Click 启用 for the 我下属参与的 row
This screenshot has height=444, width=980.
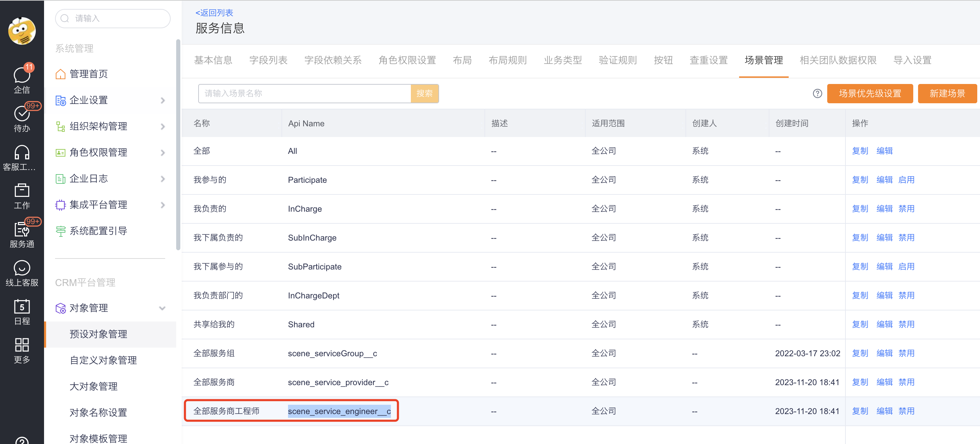pos(906,267)
